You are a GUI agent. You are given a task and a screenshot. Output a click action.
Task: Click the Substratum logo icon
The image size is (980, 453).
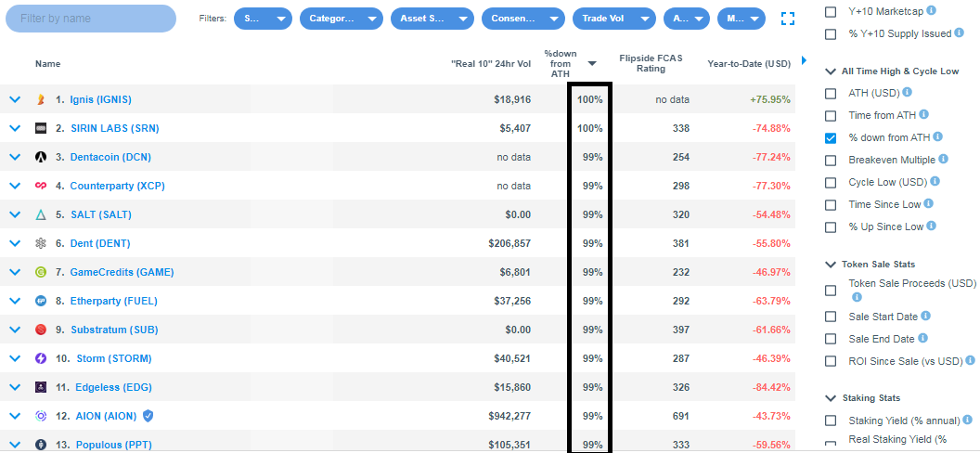pyautogui.click(x=41, y=330)
